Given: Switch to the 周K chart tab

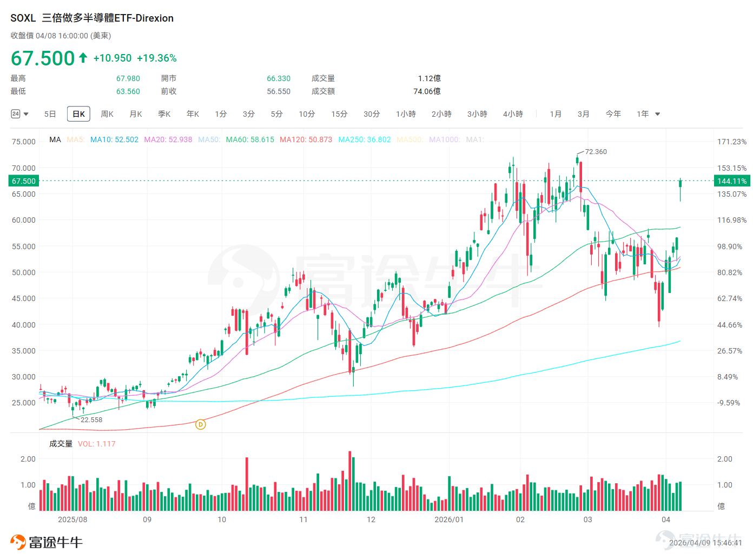Looking at the screenshot, I should pyautogui.click(x=107, y=114).
